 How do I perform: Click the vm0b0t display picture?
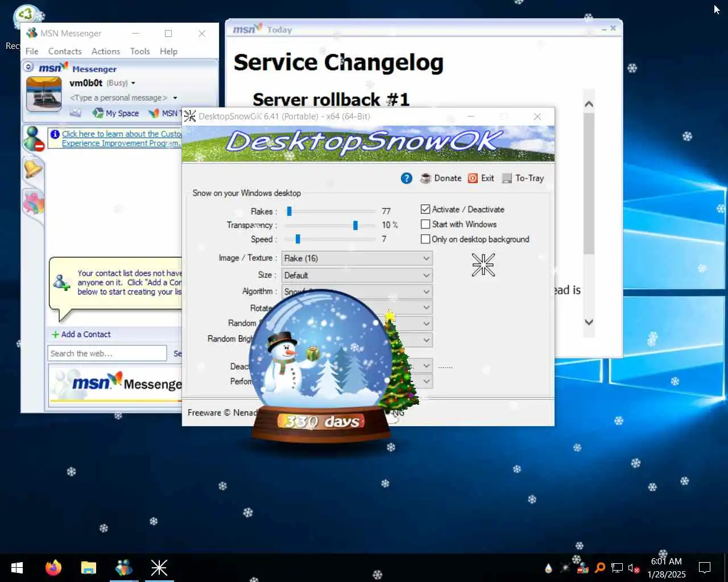coord(44,94)
